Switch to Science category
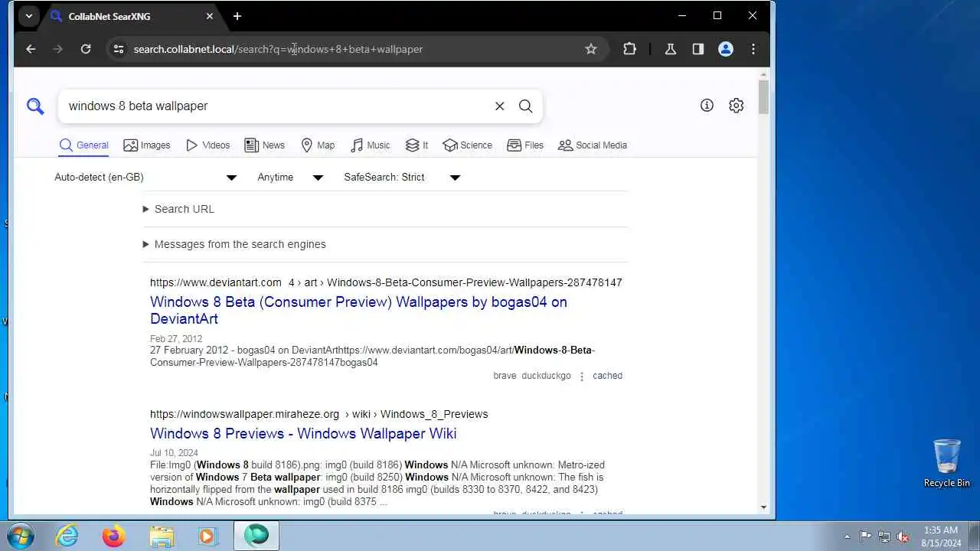Screen dimensions: 980x551 click(467, 145)
